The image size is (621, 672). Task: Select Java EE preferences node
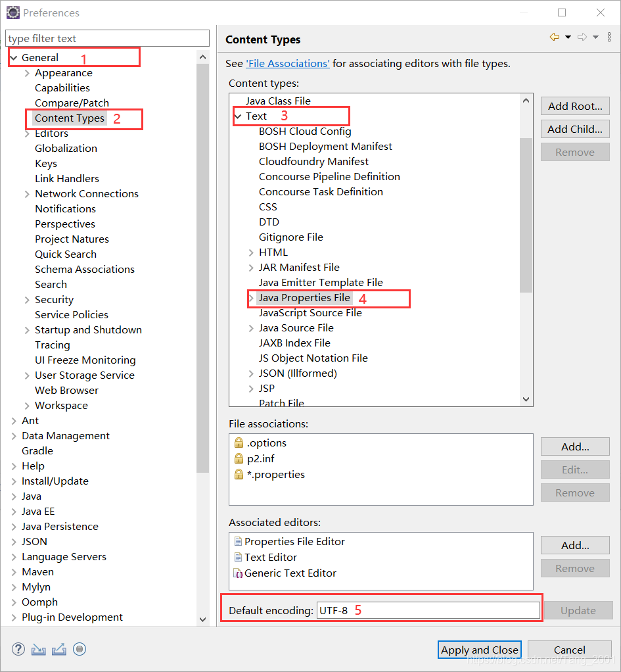pyautogui.click(x=38, y=512)
